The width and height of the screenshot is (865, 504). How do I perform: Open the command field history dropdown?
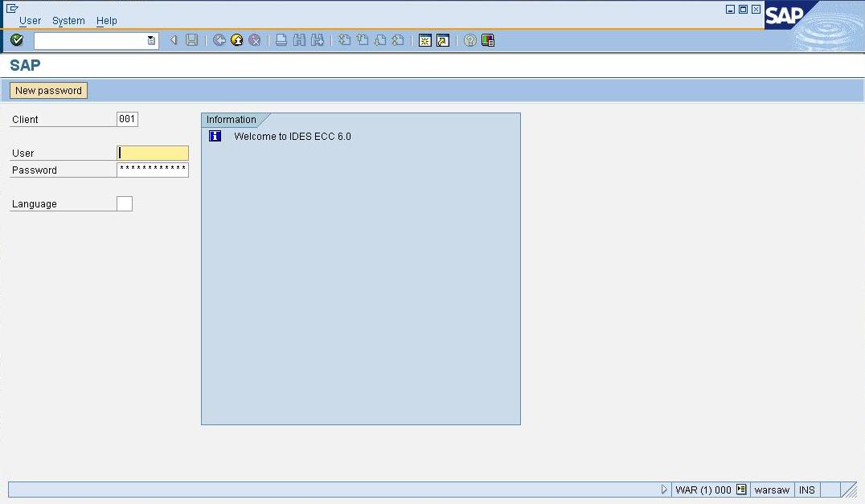pyautogui.click(x=151, y=40)
